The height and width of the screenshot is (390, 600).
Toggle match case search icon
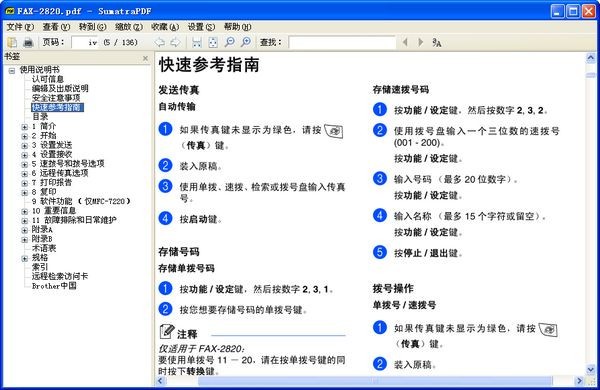(437, 42)
